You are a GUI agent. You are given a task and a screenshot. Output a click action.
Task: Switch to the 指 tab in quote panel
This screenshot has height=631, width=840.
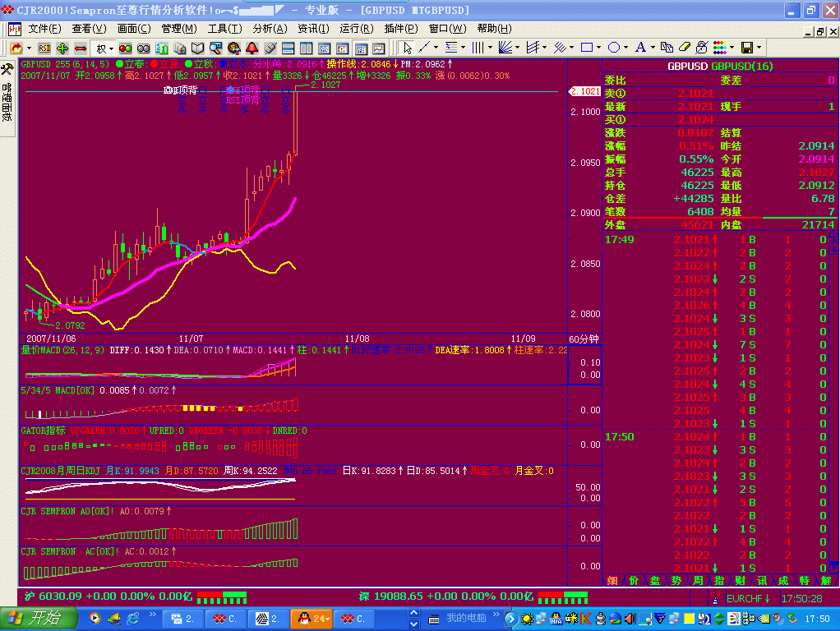coord(719,581)
